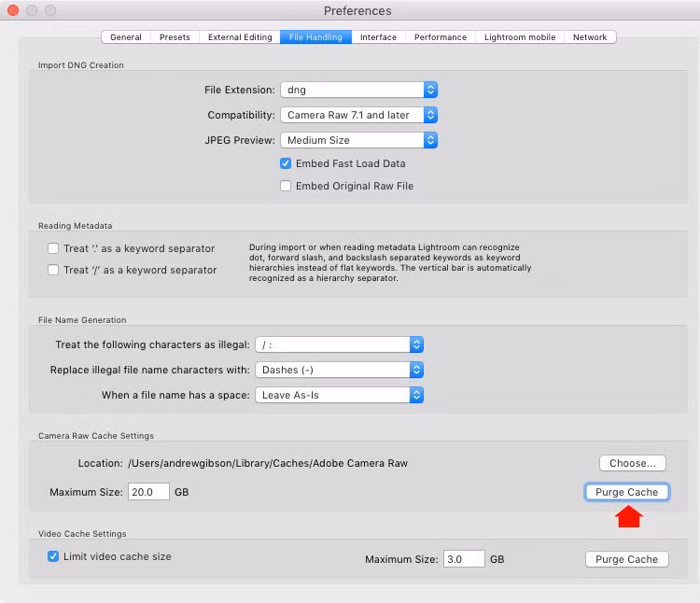Switch to Performance tab
This screenshot has width=700, height=603.
441,37
